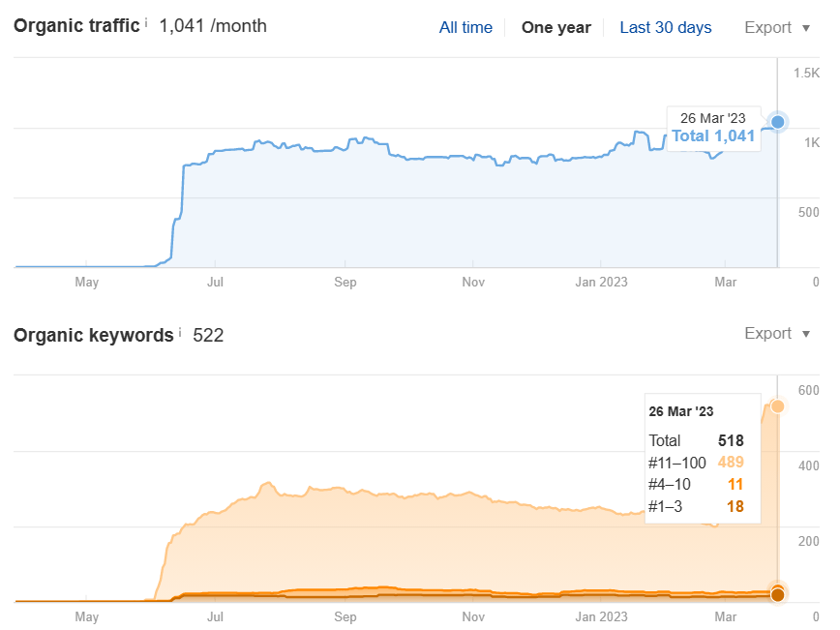Click the blue data point on traffic chart

pyautogui.click(x=777, y=122)
